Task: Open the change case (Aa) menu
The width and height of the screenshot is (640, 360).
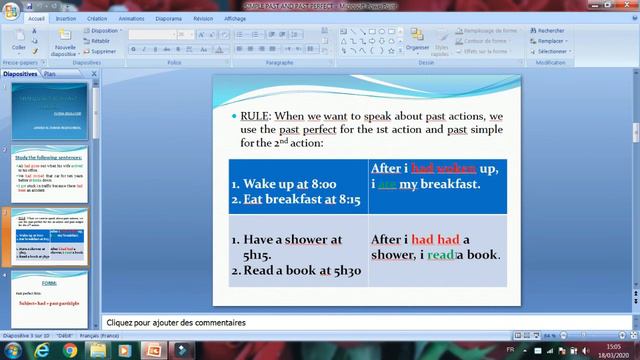Action: 204,49
